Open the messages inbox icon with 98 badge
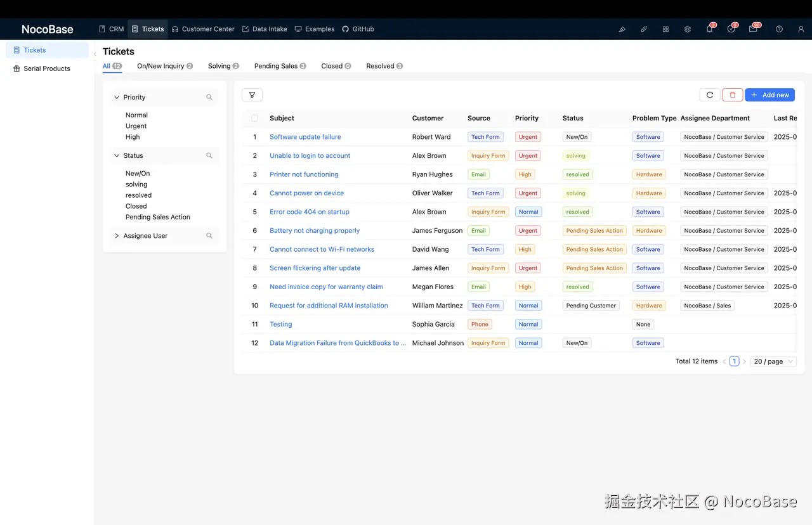Viewport: 812px width, 525px height. (x=754, y=29)
